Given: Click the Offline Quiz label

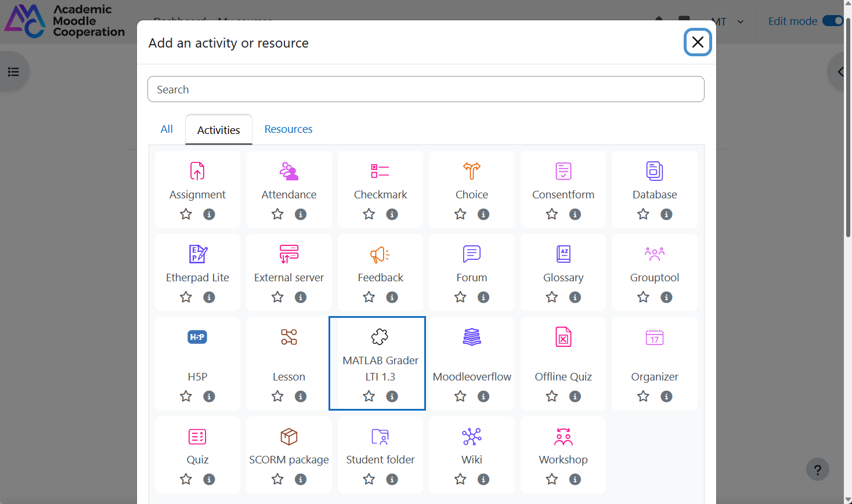Looking at the screenshot, I should (x=563, y=377).
